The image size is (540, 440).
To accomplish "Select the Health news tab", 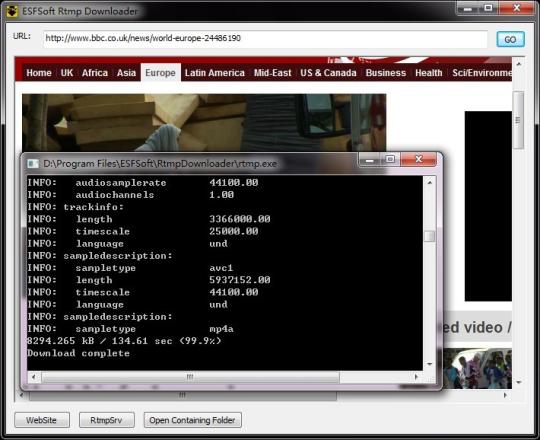I will 428,73.
